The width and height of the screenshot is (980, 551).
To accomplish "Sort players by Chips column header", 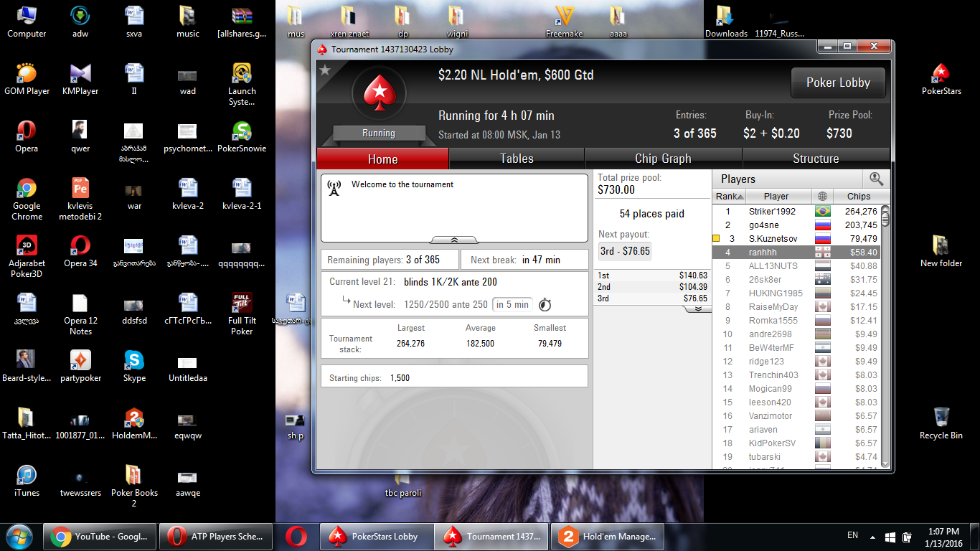I will pos(858,197).
